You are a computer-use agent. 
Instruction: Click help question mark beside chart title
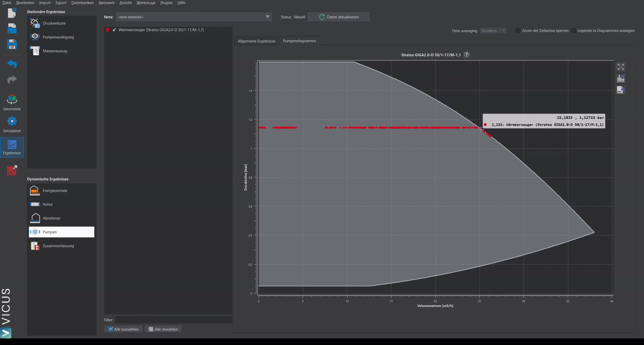pos(467,55)
